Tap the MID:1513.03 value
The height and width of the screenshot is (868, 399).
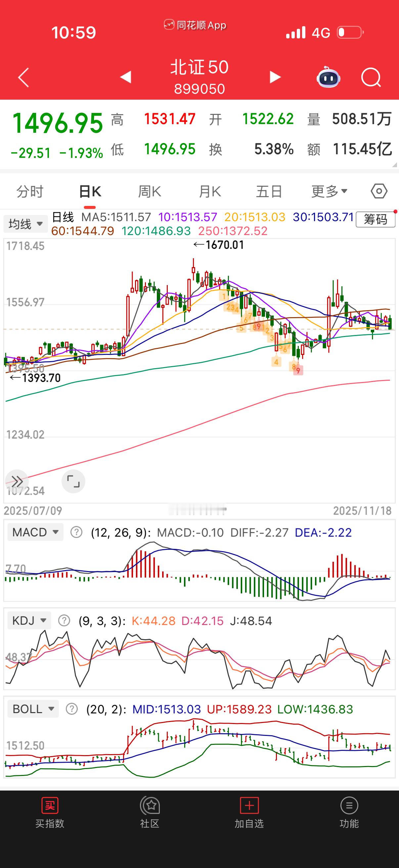coord(167,709)
